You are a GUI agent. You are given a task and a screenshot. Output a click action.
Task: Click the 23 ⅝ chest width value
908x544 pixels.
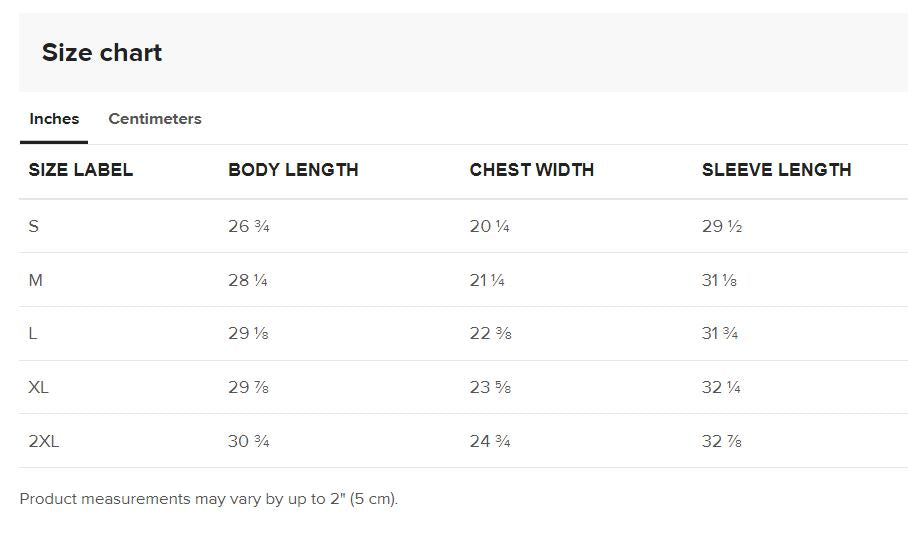(x=490, y=387)
